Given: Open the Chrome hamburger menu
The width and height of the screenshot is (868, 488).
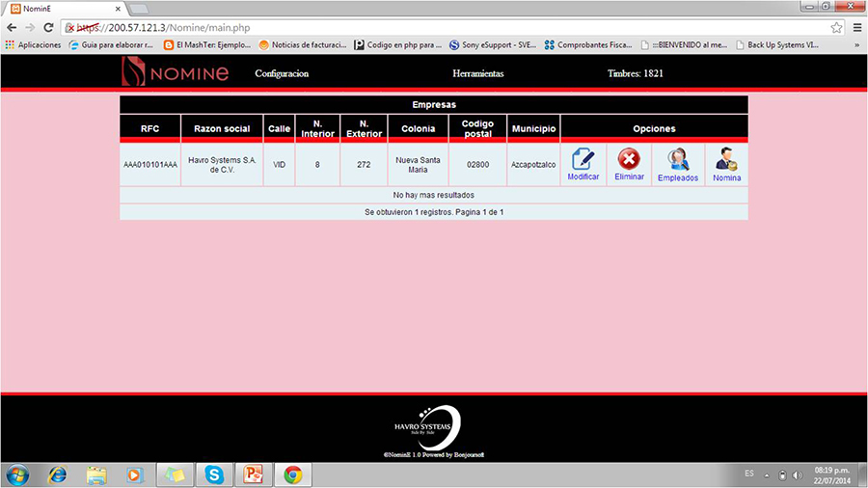Looking at the screenshot, I should point(856,27).
